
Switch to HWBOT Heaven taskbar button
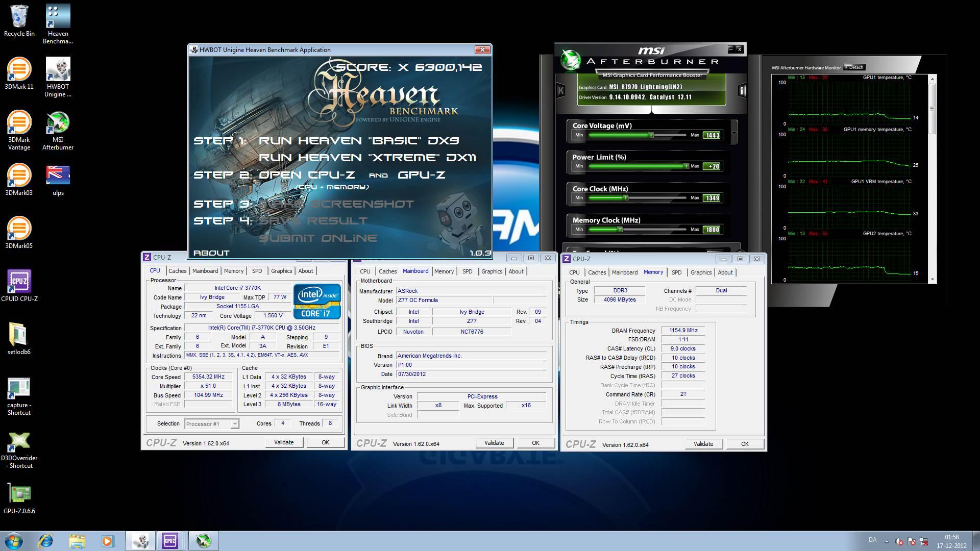click(140, 541)
